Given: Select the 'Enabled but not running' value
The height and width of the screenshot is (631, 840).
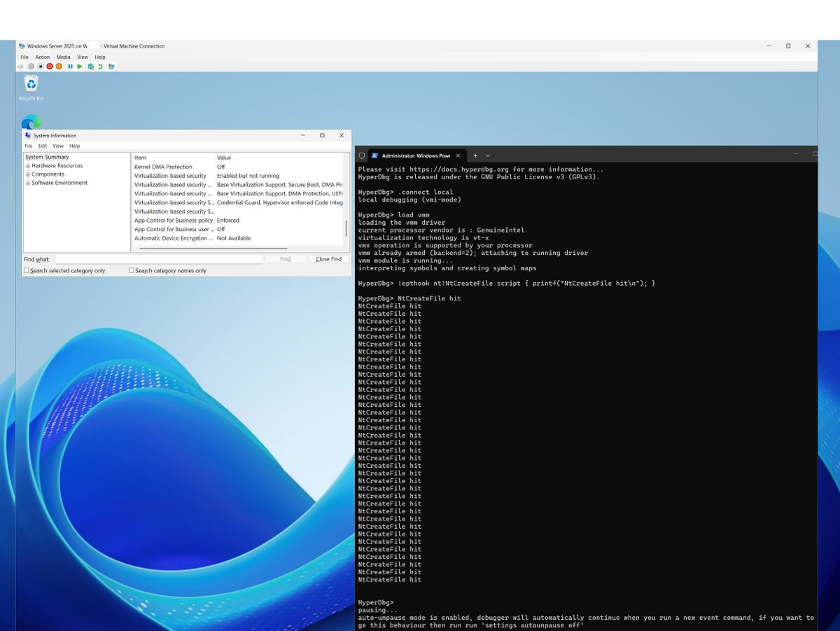Looking at the screenshot, I should click(x=248, y=176).
